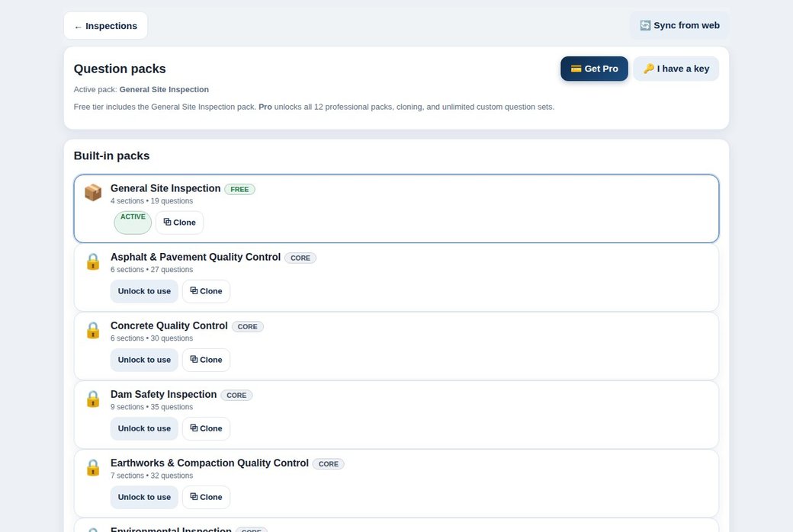Select Earthworks & Compaction Quality Control title

click(210, 463)
